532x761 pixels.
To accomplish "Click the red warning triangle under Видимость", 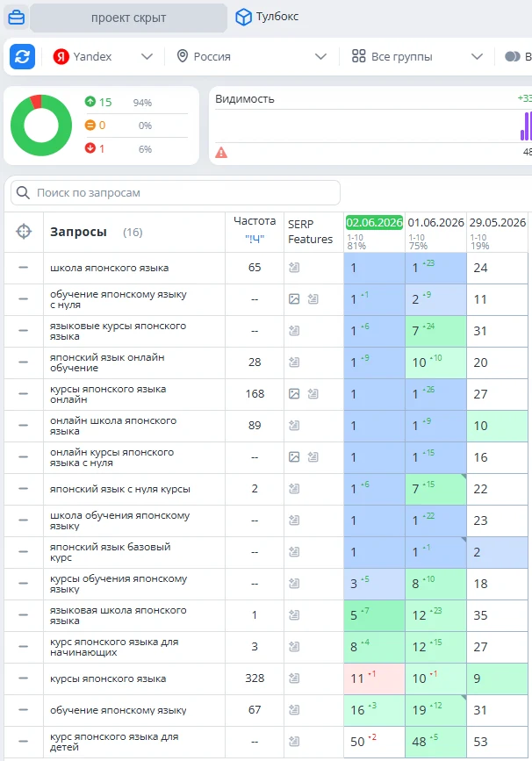I will click(x=221, y=153).
